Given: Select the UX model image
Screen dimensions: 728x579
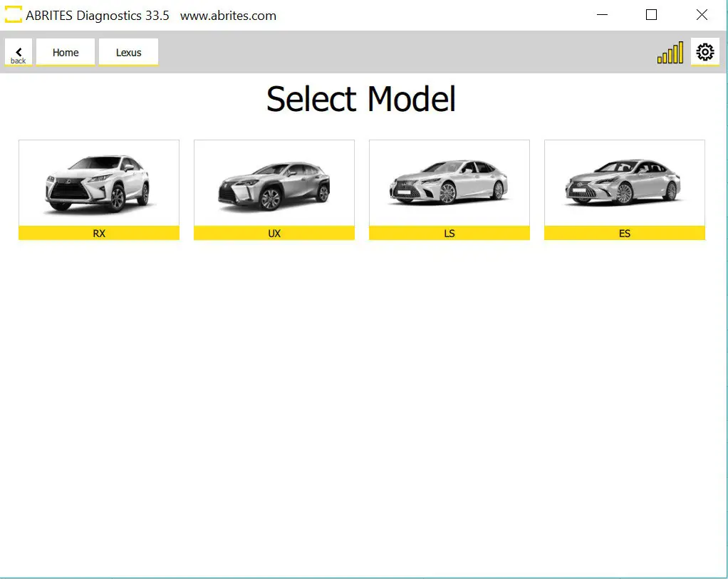Looking at the screenshot, I should click(x=274, y=184).
